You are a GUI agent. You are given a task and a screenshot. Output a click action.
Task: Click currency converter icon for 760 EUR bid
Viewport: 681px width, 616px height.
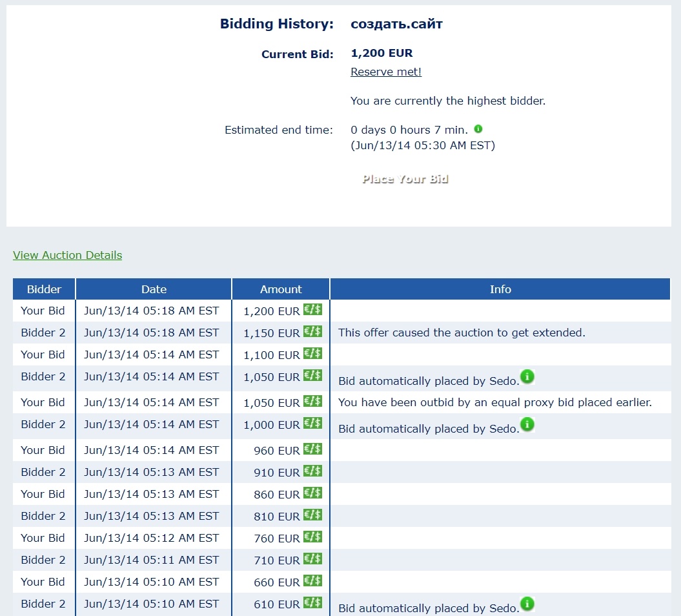coord(312,537)
